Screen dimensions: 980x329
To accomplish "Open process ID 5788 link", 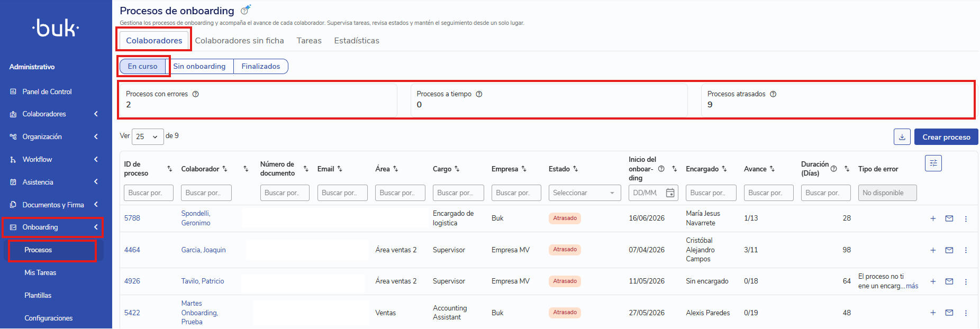I will tap(132, 218).
